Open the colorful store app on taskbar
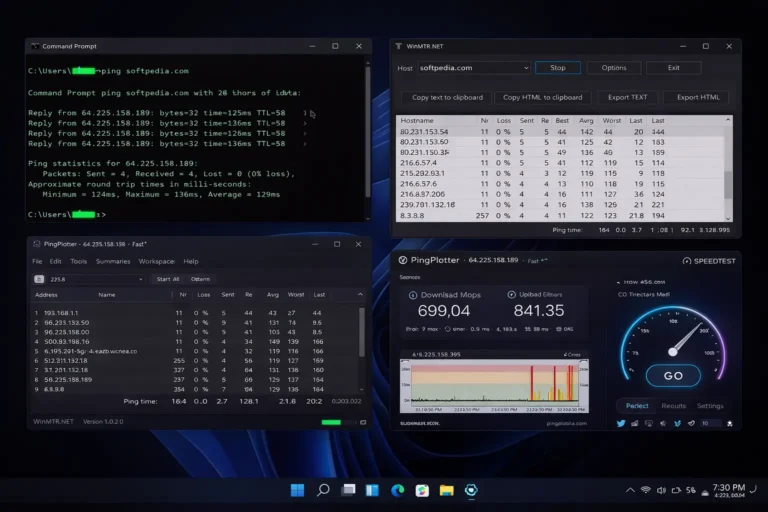This screenshot has width=768, height=512. coord(422,490)
